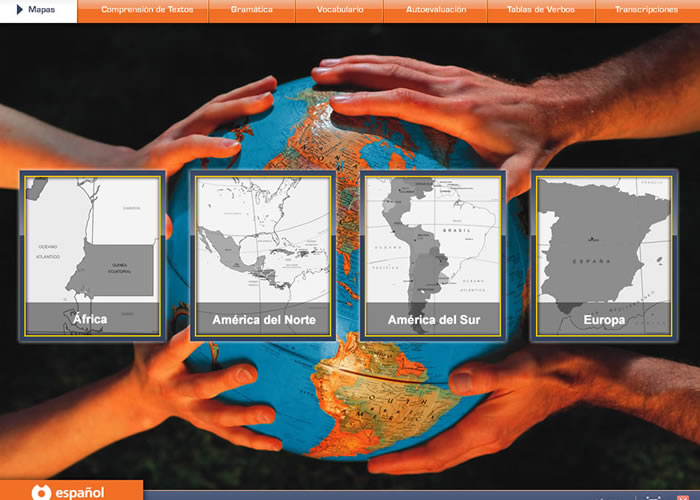Open the Mapas tab

pyautogui.click(x=38, y=11)
